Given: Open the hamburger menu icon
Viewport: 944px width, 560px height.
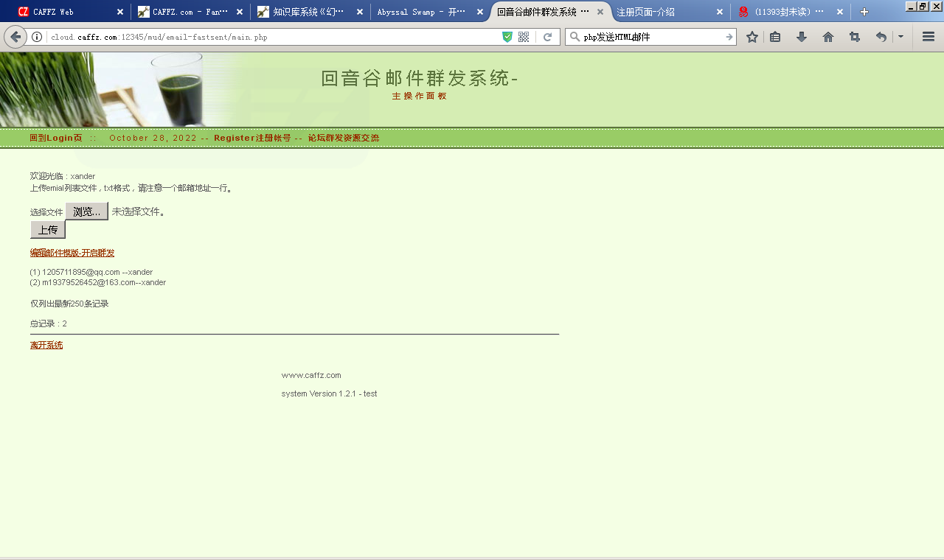Looking at the screenshot, I should click(928, 36).
